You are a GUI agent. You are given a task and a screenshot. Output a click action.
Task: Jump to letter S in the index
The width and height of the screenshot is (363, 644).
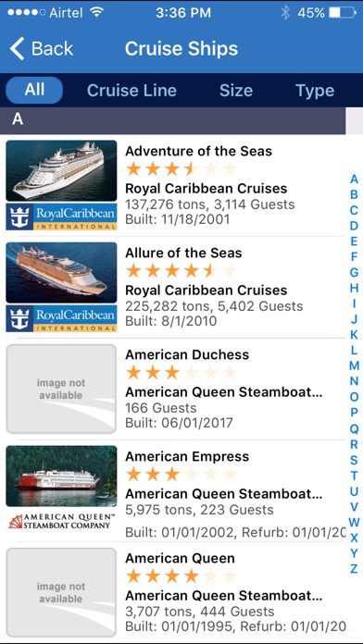tap(354, 460)
